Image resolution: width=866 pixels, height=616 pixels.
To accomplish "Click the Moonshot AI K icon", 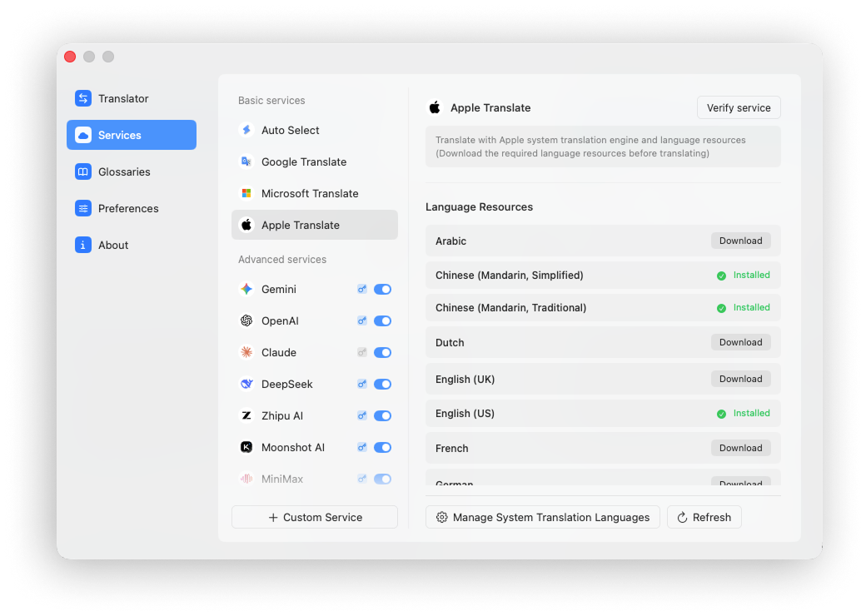I will point(246,447).
